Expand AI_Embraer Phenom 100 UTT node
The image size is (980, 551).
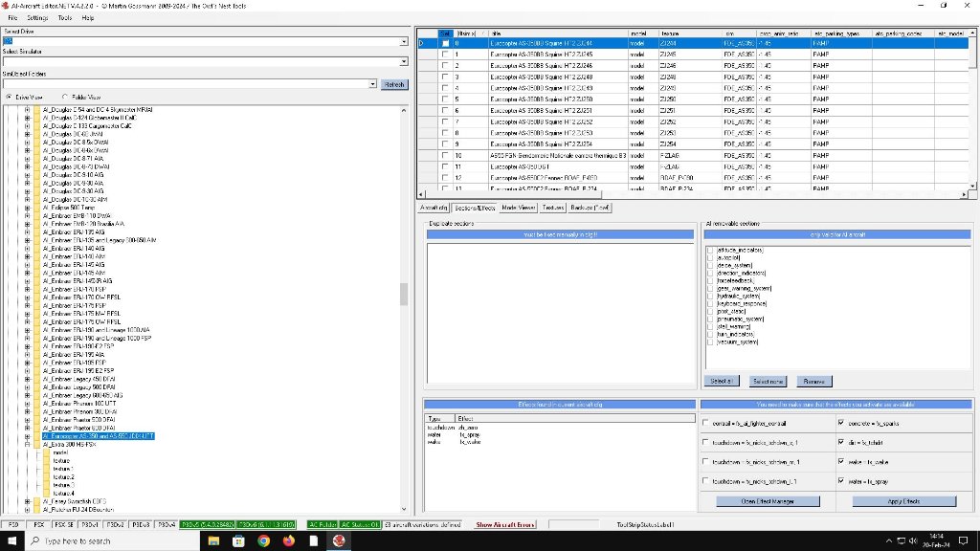(x=27, y=404)
